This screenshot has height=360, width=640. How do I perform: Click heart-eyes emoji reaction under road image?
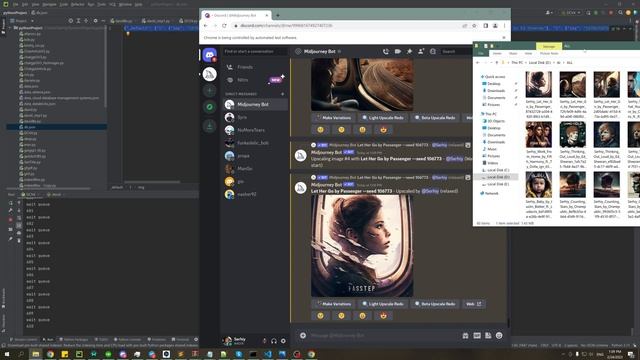coord(383,130)
